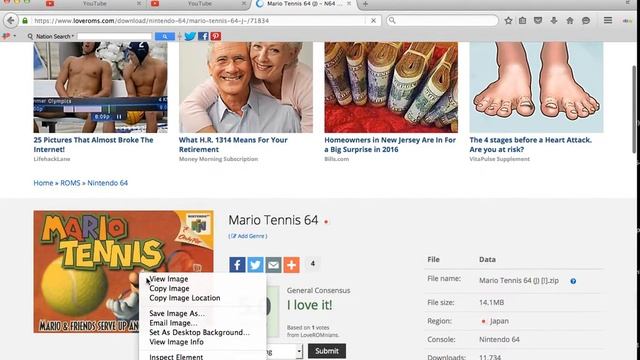Go to the browser home icon
This screenshot has height=360, width=640.
tap(570, 20)
